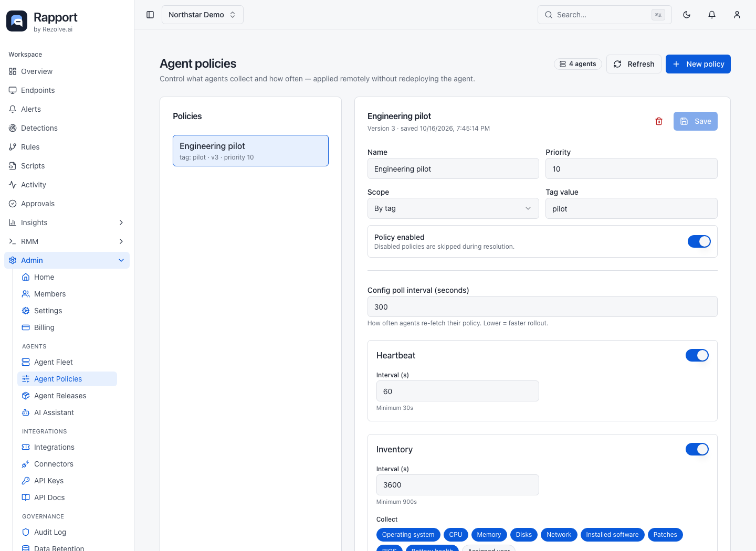Turn off the Heartbeat toggle
Screen dimensions: 756x551
(697, 355)
